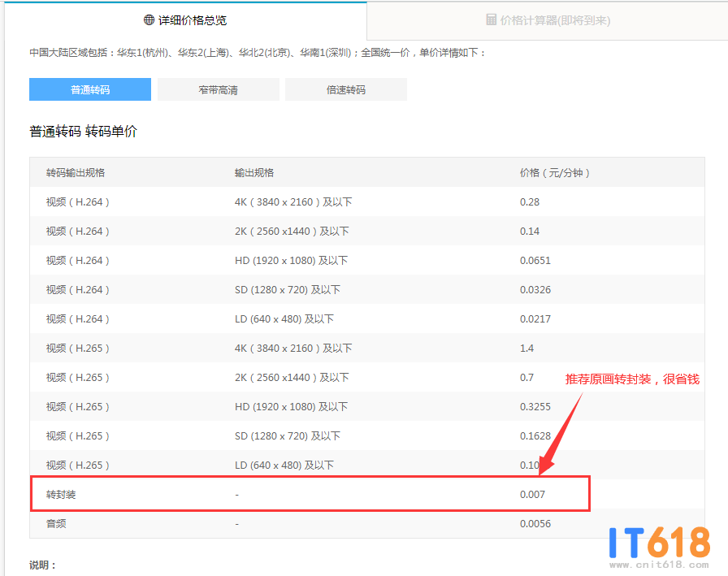Click the 转封装 row label

(61, 494)
